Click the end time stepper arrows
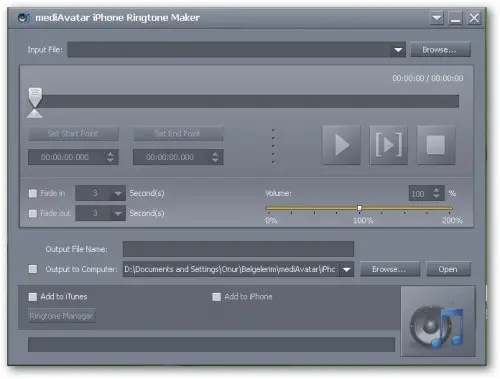The height and width of the screenshot is (379, 500). [x=215, y=157]
